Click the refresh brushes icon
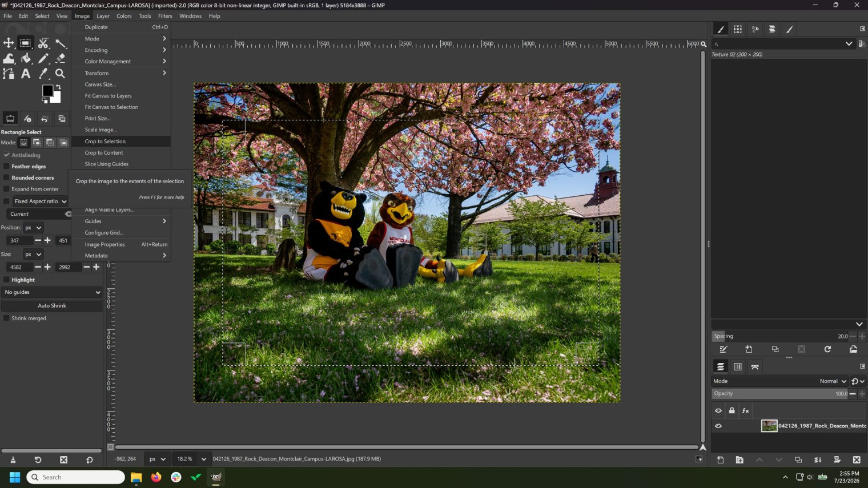The height and width of the screenshot is (488, 868). click(x=827, y=349)
